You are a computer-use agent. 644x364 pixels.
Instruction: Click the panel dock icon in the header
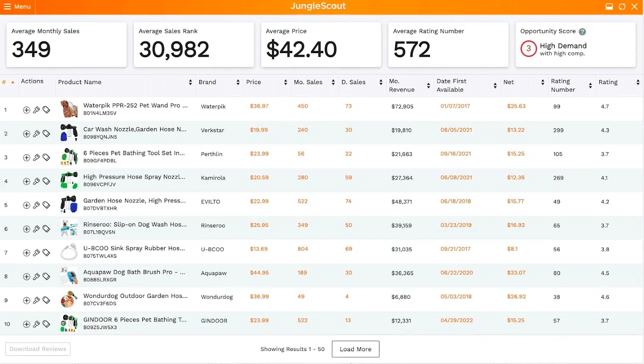(x=609, y=6)
